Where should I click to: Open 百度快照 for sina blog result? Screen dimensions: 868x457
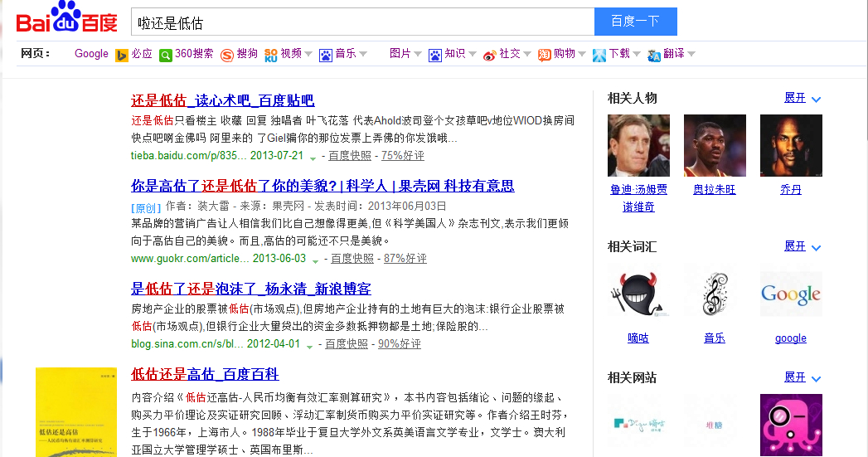point(347,344)
